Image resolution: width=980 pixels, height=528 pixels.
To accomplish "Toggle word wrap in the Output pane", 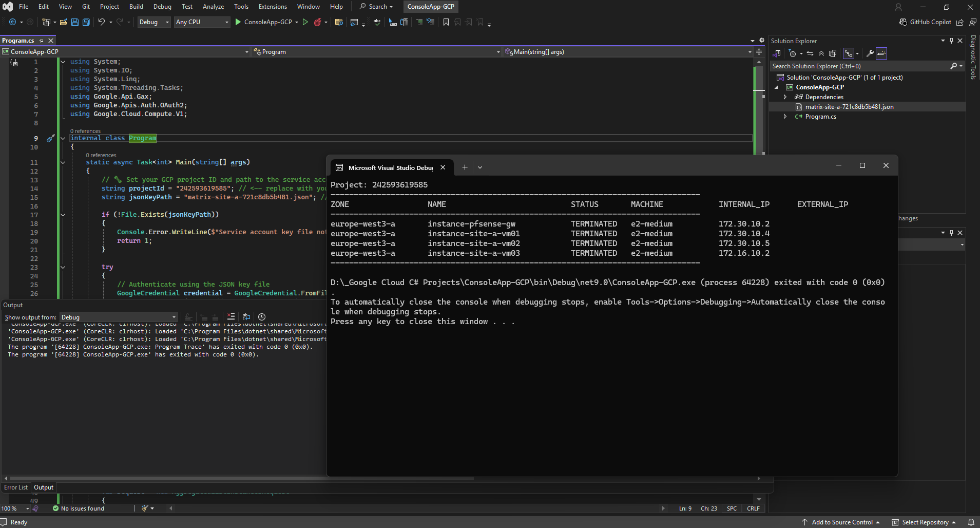I will tap(246, 317).
